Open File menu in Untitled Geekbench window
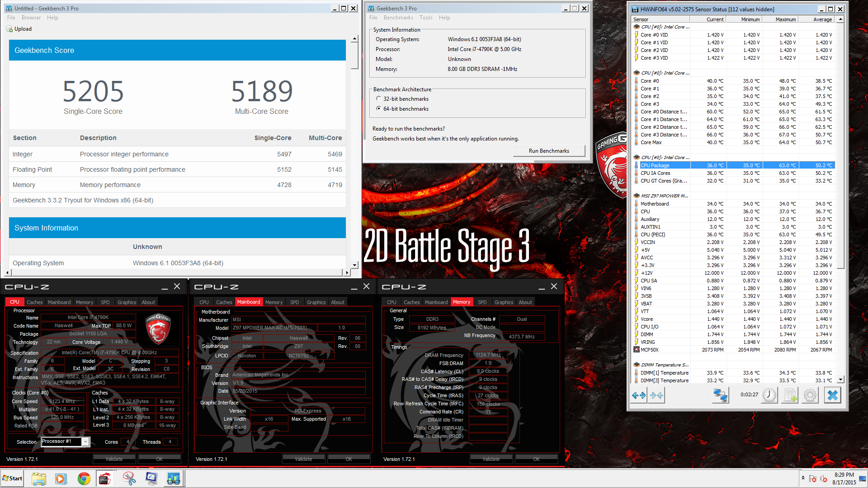 (x=11, y=18)
